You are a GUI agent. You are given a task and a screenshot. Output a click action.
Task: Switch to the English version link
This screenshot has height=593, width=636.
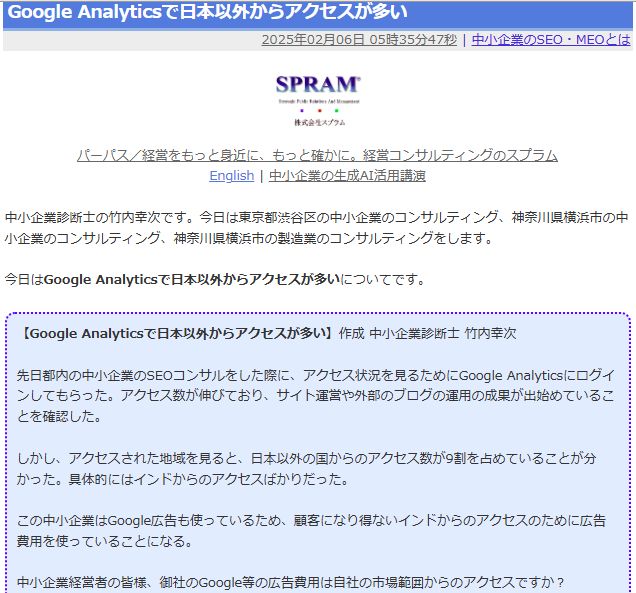click(232, 176)
